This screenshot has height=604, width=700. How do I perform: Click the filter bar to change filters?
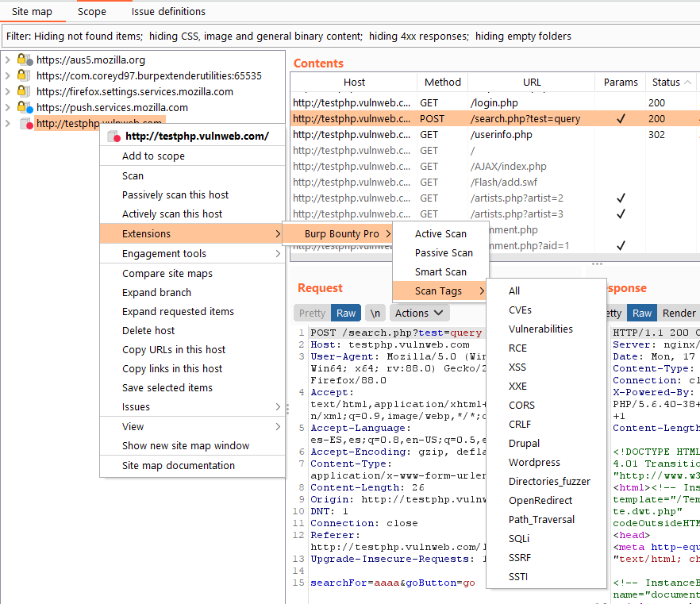pyautogui.click(x=351, y=37)
